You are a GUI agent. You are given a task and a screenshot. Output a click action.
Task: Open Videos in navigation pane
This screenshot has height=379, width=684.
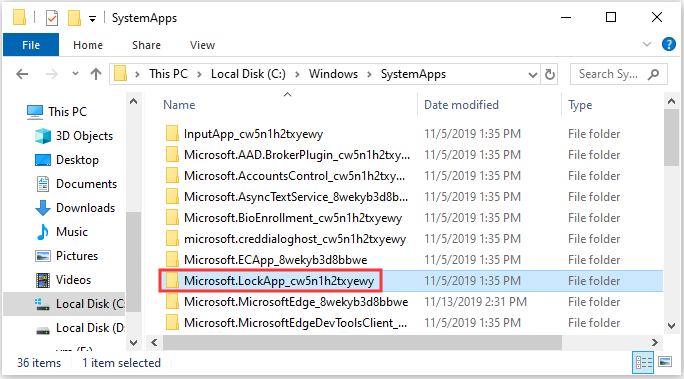tap(73, 280)
